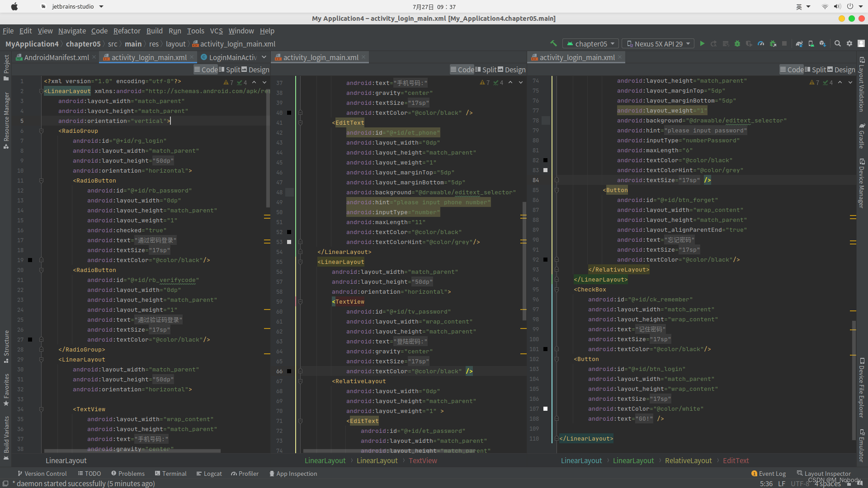Open the Logcat tool window
Screen dimensions: 868x488
tap(209, 474)
